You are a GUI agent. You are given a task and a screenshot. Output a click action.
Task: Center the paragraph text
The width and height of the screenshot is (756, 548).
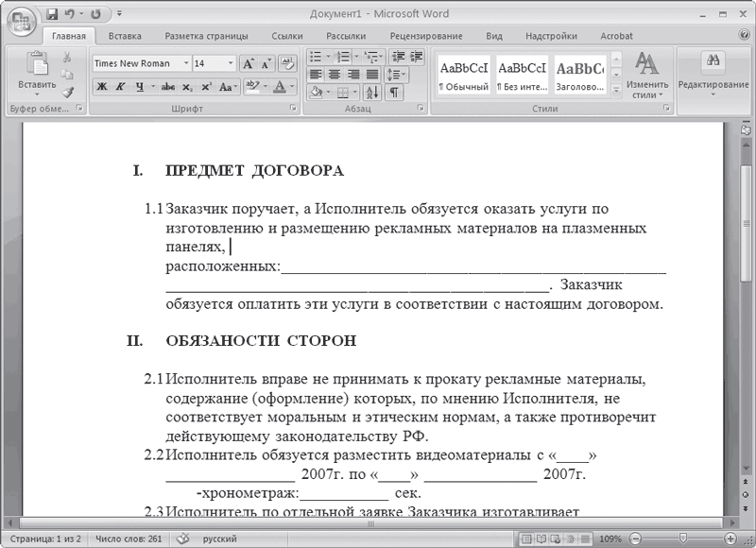(335, 75)
